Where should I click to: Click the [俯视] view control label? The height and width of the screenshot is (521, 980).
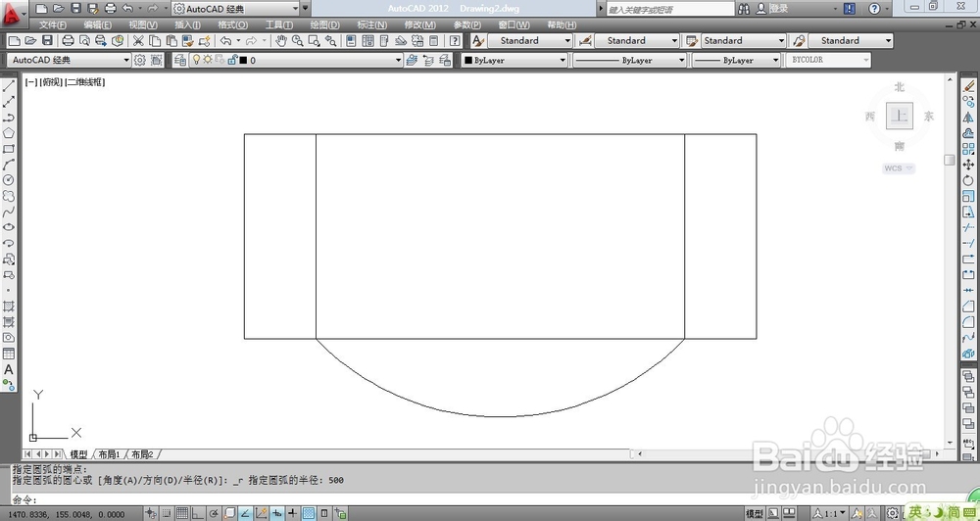pyautogui.click(x=51, y=82)
